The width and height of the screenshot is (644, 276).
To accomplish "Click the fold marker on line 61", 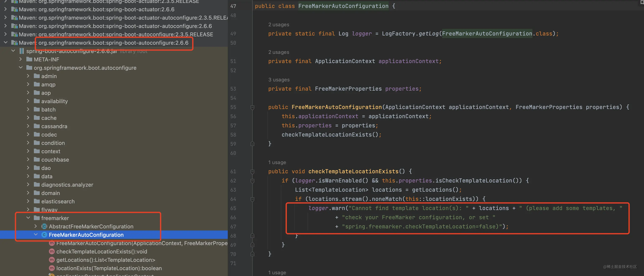I will [x=252, y=171].
